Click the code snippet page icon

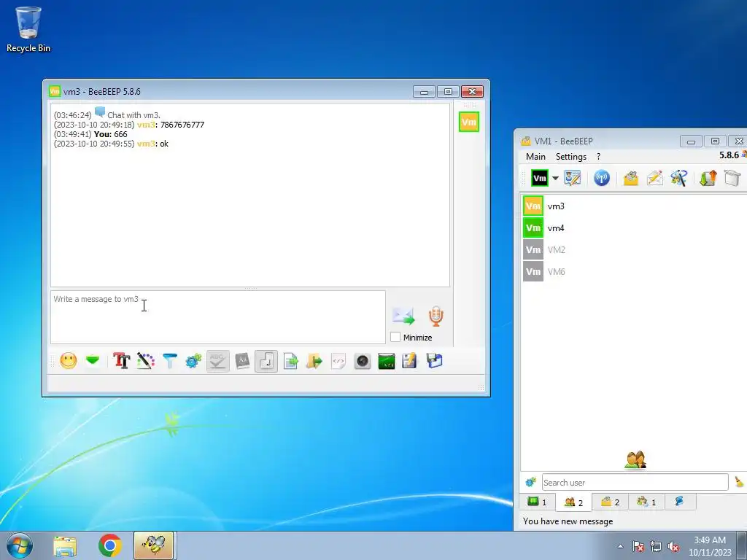pyautogui.click(x=338, y=361)
